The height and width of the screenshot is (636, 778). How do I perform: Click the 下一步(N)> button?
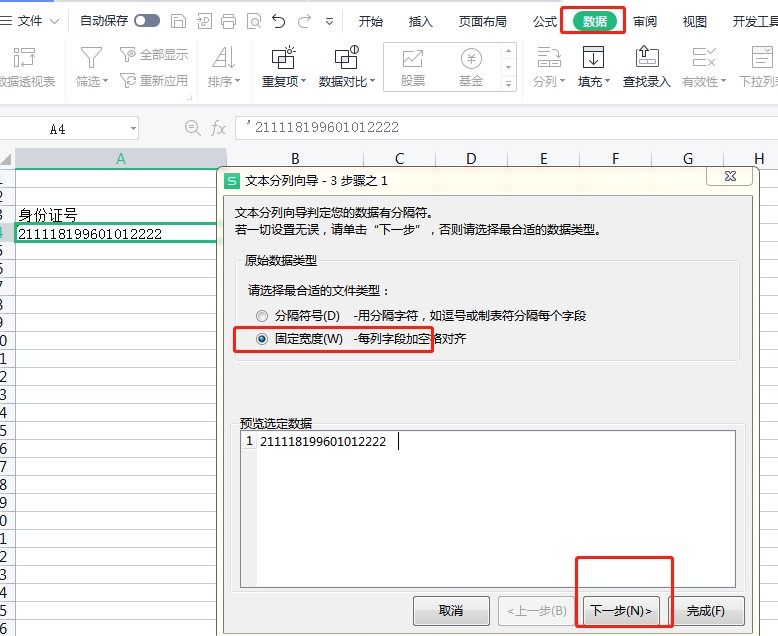click(x=621, y=611)
